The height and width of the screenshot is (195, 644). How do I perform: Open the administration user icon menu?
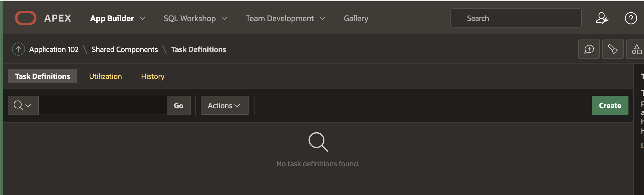click(602, 18)
